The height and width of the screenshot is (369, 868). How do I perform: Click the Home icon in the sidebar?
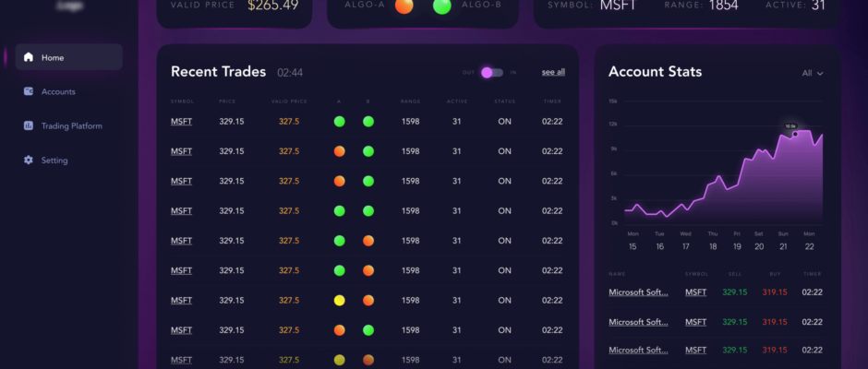(x=29, y=57)
